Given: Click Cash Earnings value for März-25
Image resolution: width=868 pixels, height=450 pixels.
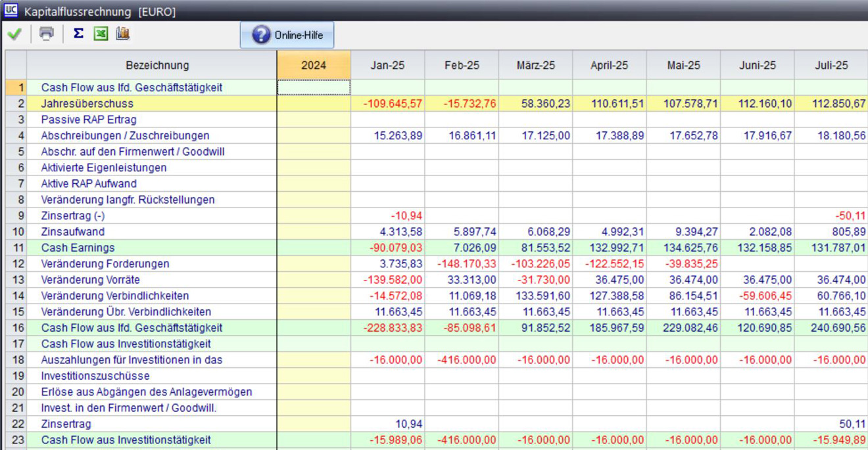Looking at the screenshot, I should 535,248.
